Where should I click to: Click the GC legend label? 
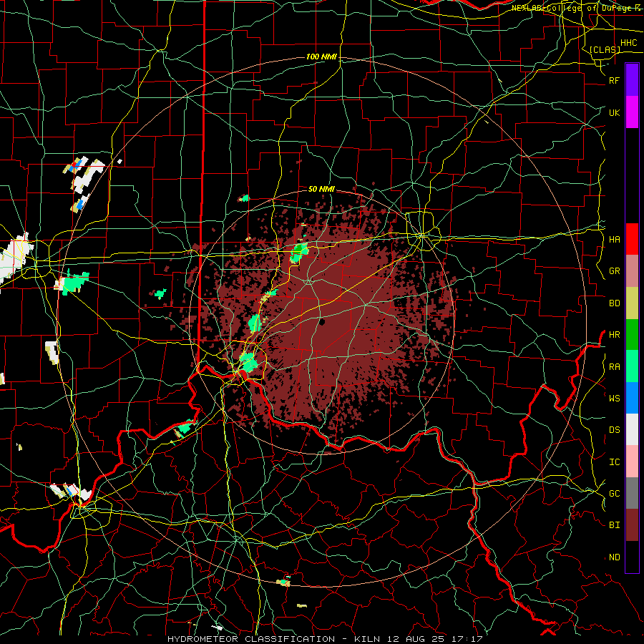(x=614, y=494)
